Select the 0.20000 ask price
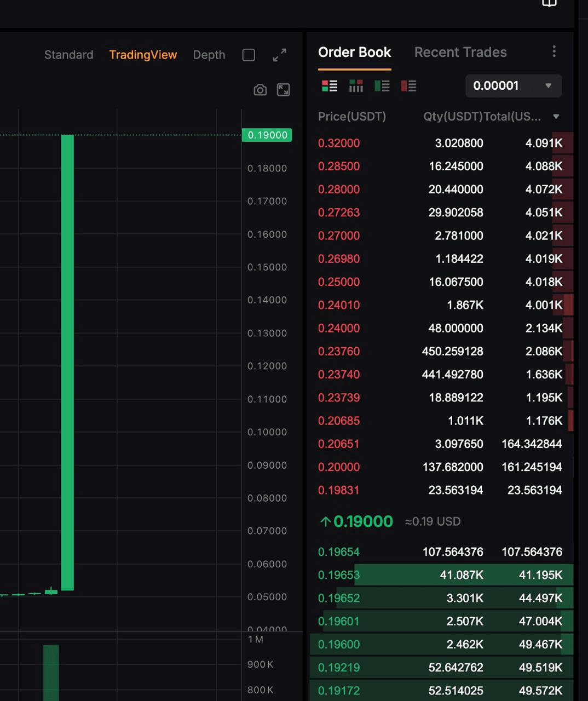The width and height of the screenshot is (588, 701). coord(339,467)
